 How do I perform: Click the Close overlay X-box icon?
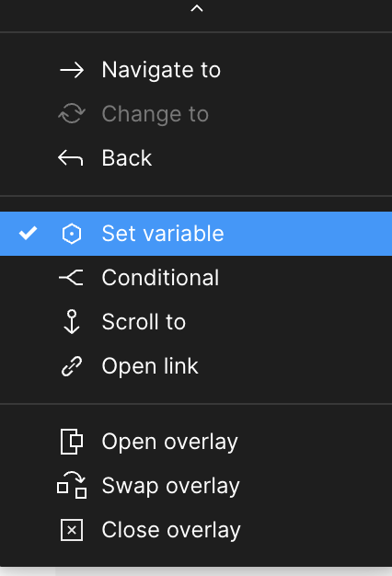tap(72, 530)
